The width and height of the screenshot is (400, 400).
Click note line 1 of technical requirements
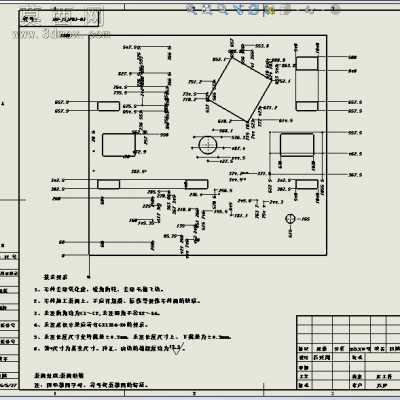pos(99,289)
